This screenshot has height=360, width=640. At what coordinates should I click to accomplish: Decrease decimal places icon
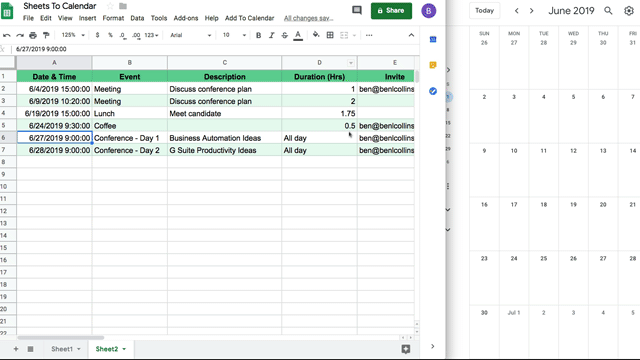pyautogui.click(x=123, y=36)
